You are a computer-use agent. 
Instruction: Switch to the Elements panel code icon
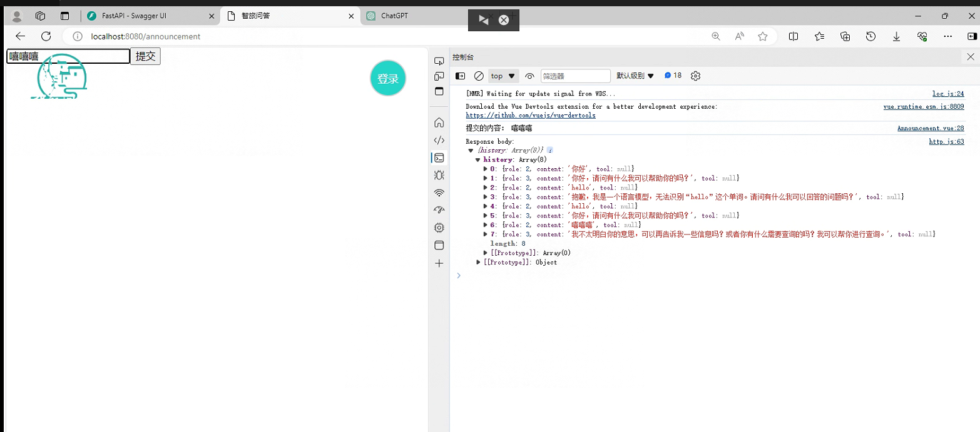[x=439, y=140]
